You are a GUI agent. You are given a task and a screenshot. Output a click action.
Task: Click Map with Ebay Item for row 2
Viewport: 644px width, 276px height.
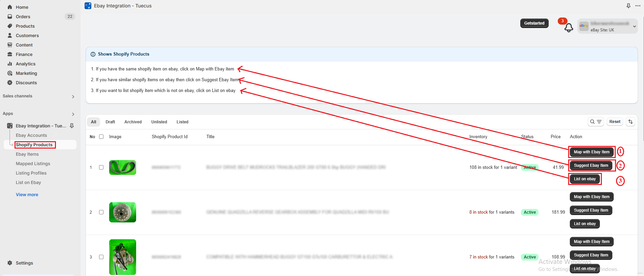click(591, 197)
